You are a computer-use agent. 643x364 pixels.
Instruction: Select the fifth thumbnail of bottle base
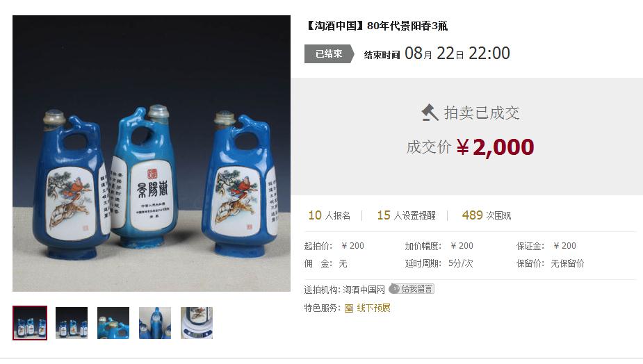pos(197,322)
